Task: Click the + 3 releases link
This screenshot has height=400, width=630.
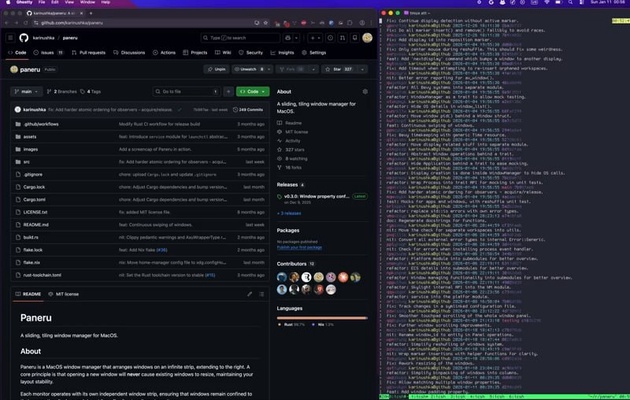Action: click(289, 213)
